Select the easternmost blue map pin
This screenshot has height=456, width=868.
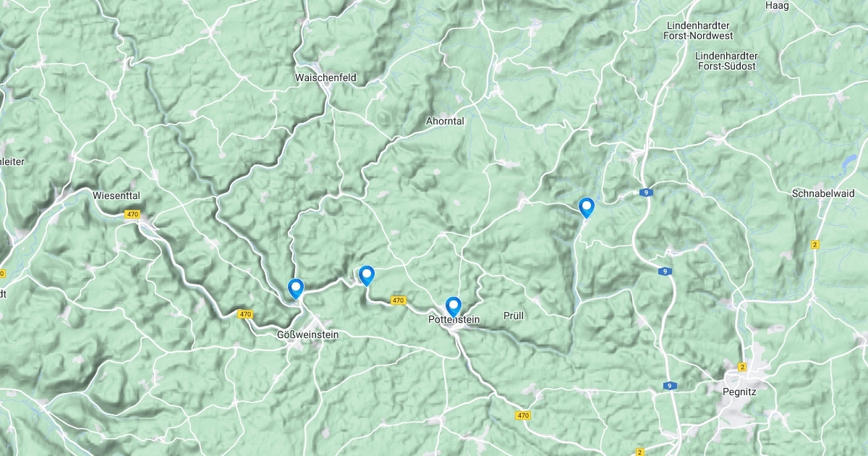[587, 208]
